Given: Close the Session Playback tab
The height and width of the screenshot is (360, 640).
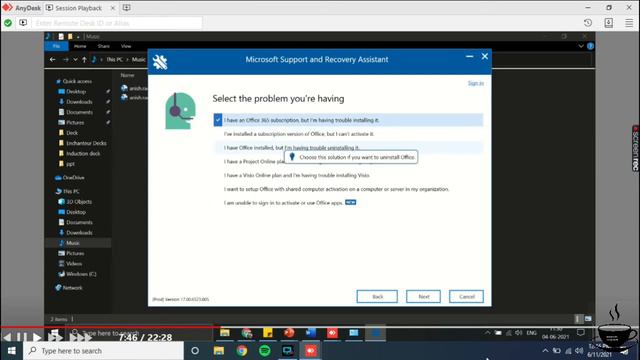Looking at the screenshot, I should pyautogui.click(x=113, y=8).
